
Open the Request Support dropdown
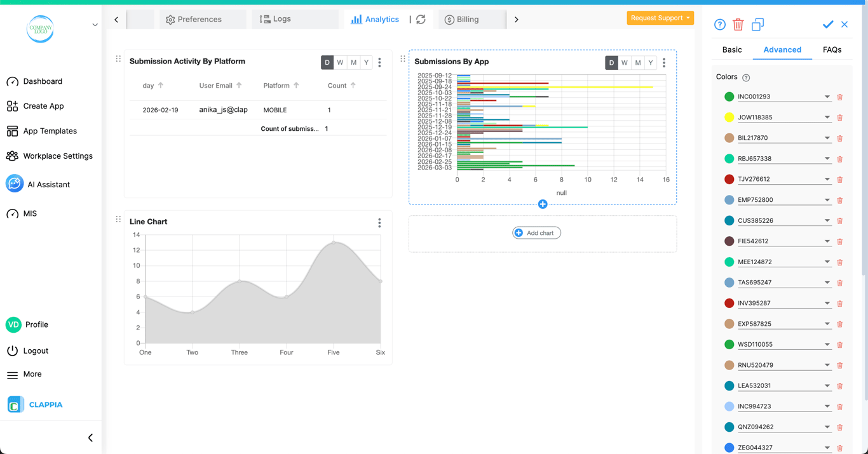point(660,18)
